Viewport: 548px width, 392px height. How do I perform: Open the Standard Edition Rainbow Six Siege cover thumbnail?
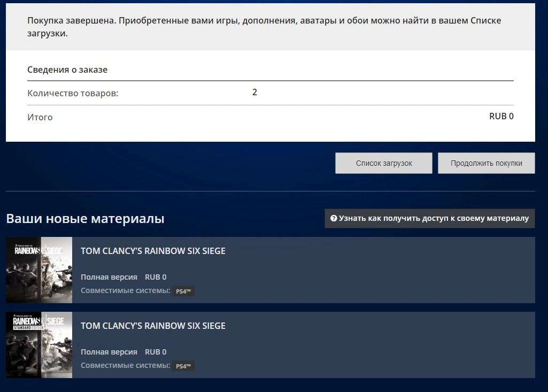(39, 345)
